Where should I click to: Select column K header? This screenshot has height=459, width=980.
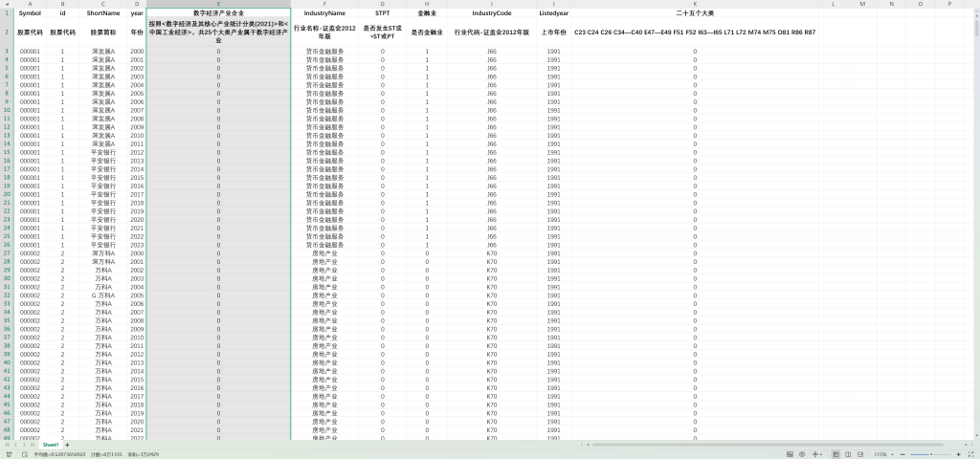tap(695, 5)
